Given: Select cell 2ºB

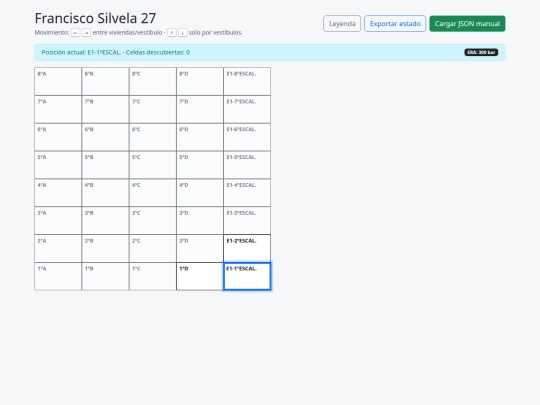Looking at the screenshot, I should tap(105, 249).
